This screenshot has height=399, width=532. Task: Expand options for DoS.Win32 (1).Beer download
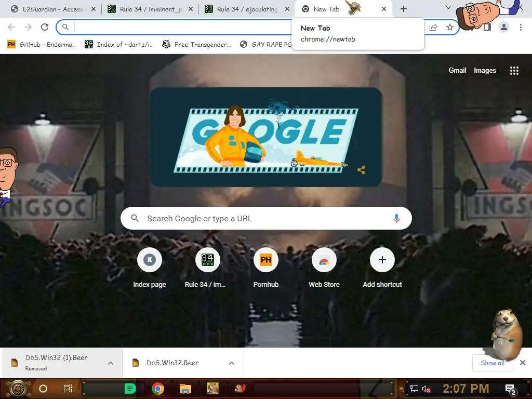coord(111,363)
